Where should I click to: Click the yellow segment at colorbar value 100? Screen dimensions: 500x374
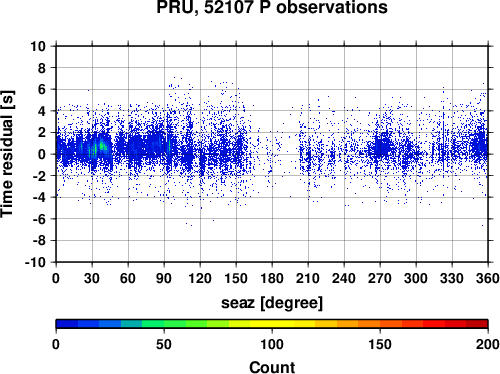(x=272, y=324)
